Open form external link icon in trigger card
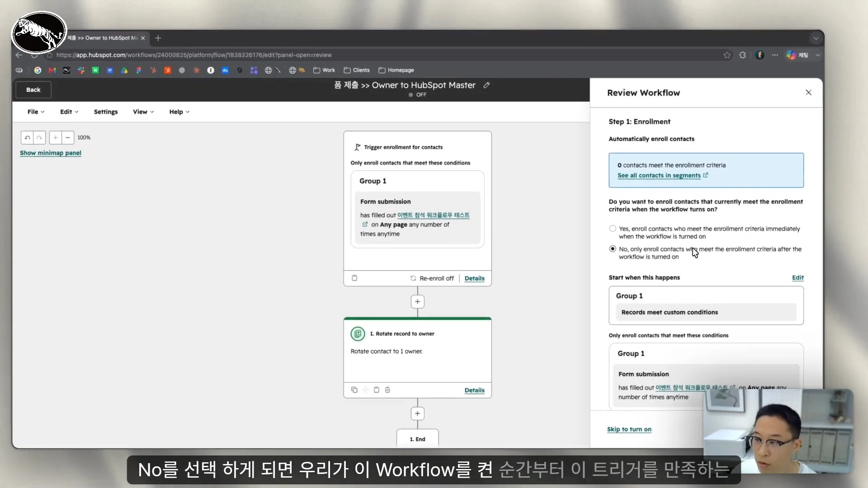Screen dimensions: 868x488 coord(365,225)
